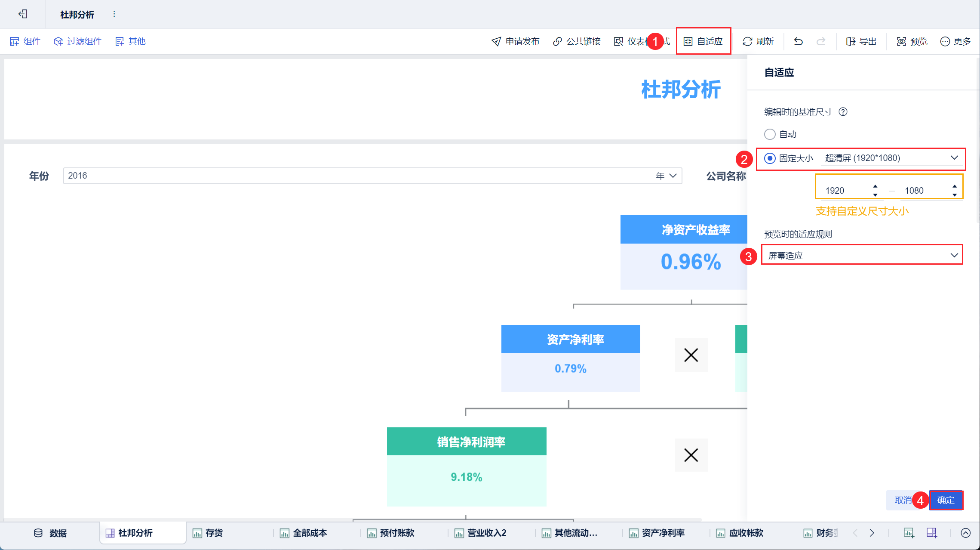Open the 屏幕适应 rule dropdown

(954, 255)
